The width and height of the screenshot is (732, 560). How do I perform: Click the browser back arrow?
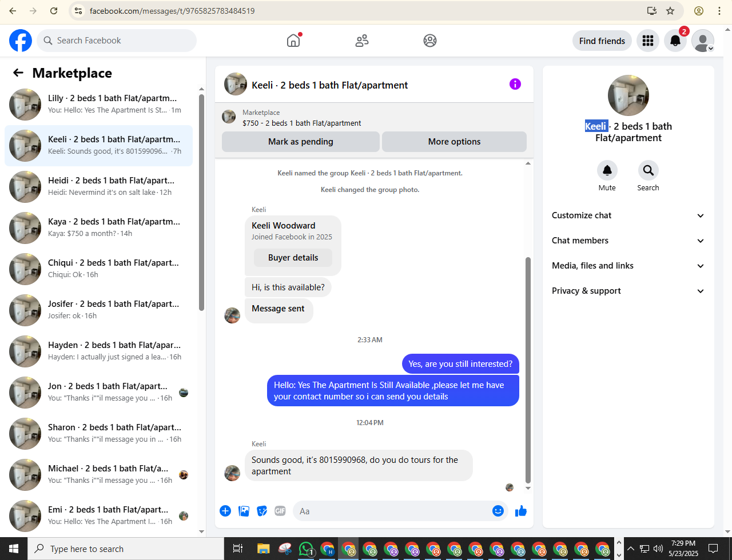coord(13,11)
